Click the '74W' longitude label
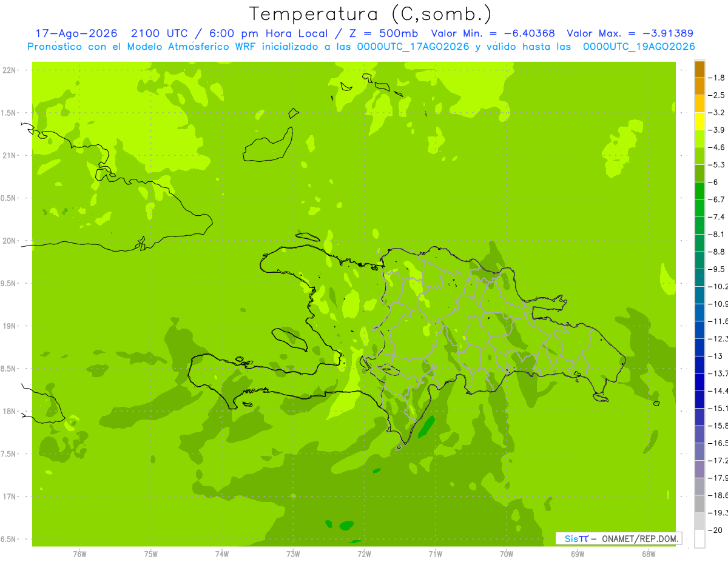Image resolution: width=728 pixels, height=562 pixels. [x=222, y=554]
